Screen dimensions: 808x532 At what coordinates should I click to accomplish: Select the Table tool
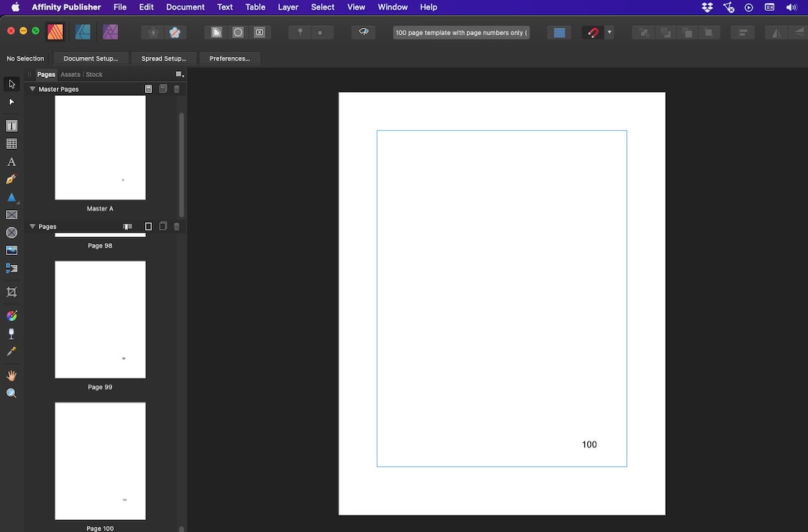tap(11, 143)
